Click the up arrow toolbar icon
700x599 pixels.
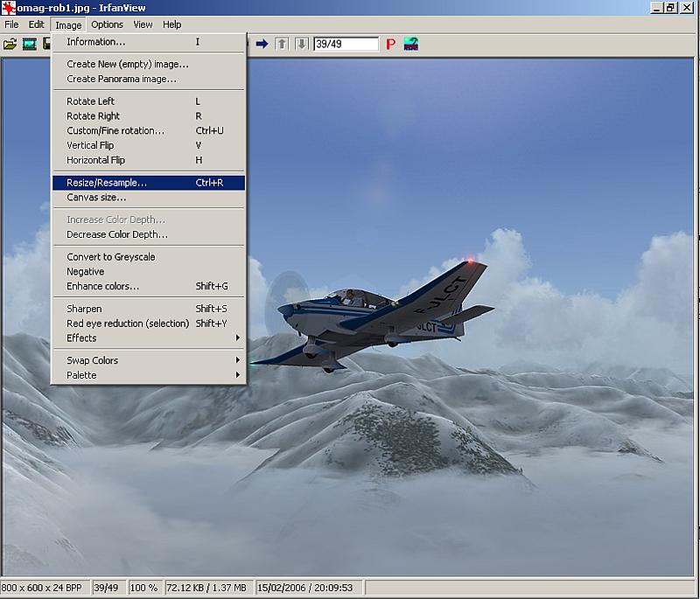coord(282,44)
